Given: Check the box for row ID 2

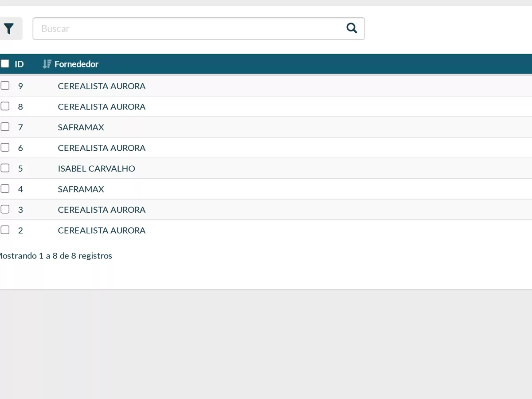Looking at the screenshot, I should (5, 230).
